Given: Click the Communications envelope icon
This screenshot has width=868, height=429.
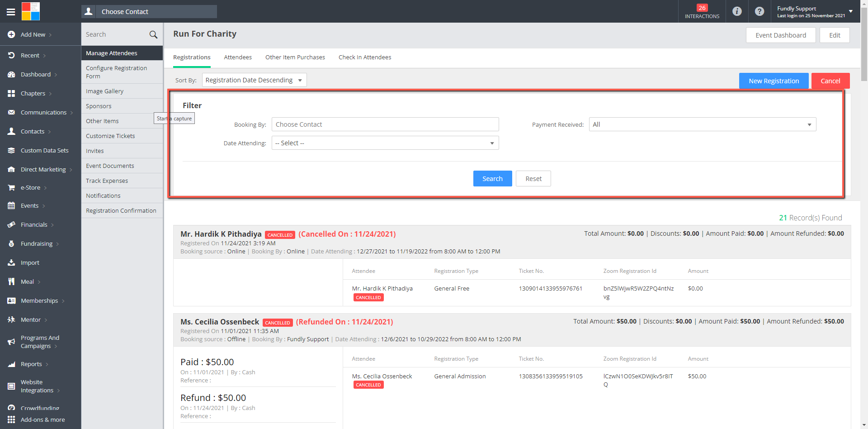Looking at the screenshot, I should tap(11, 112).
